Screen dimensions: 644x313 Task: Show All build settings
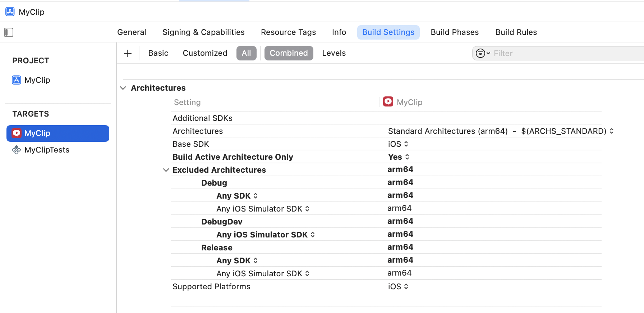pos(246,53)
